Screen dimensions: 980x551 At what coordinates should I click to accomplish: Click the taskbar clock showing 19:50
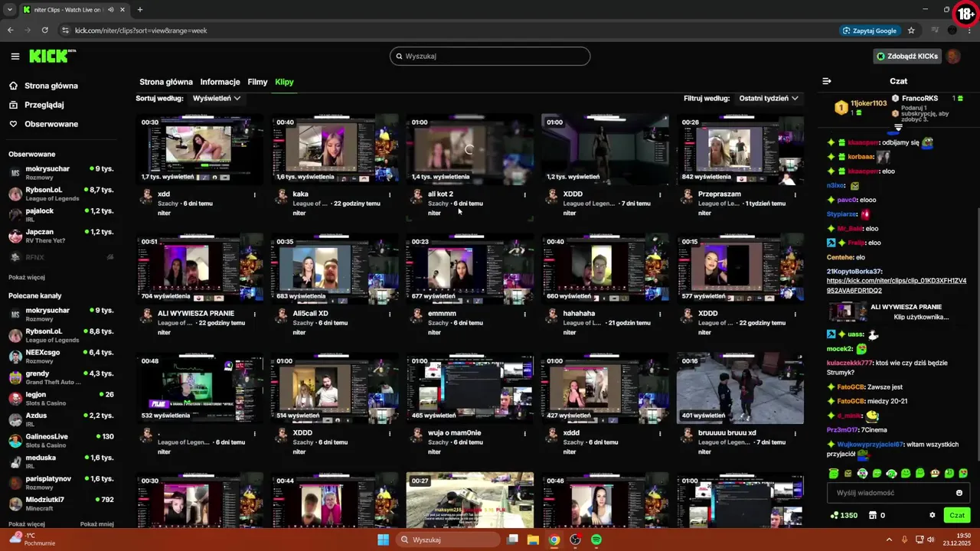(x=957, y=540)
